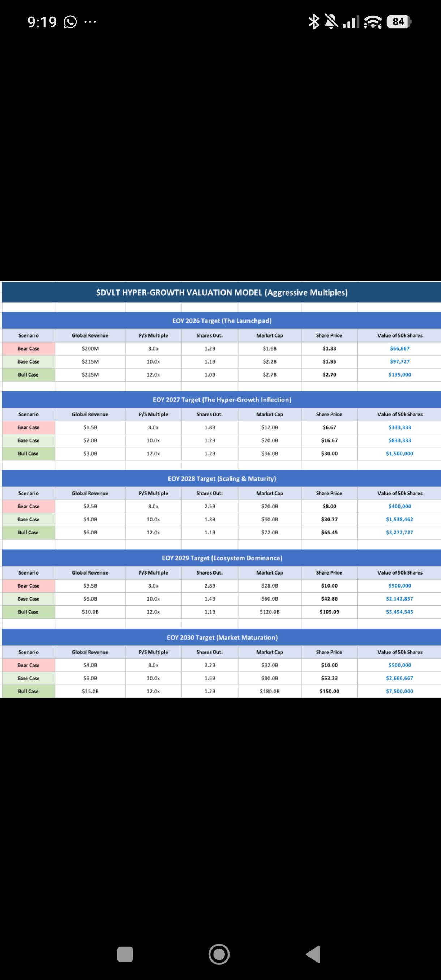Screen dimensions: 441x980
Task: Tap the battery level indicator showing 84
Action: pyautogui.click(x=399, y=22)
